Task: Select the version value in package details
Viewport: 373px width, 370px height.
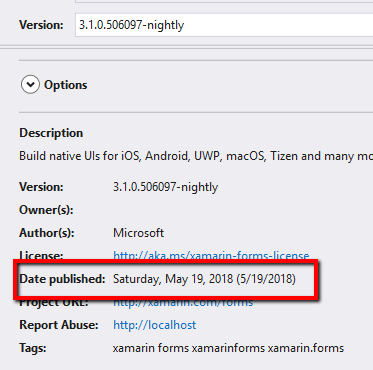Action: click(x=165, y=187)
